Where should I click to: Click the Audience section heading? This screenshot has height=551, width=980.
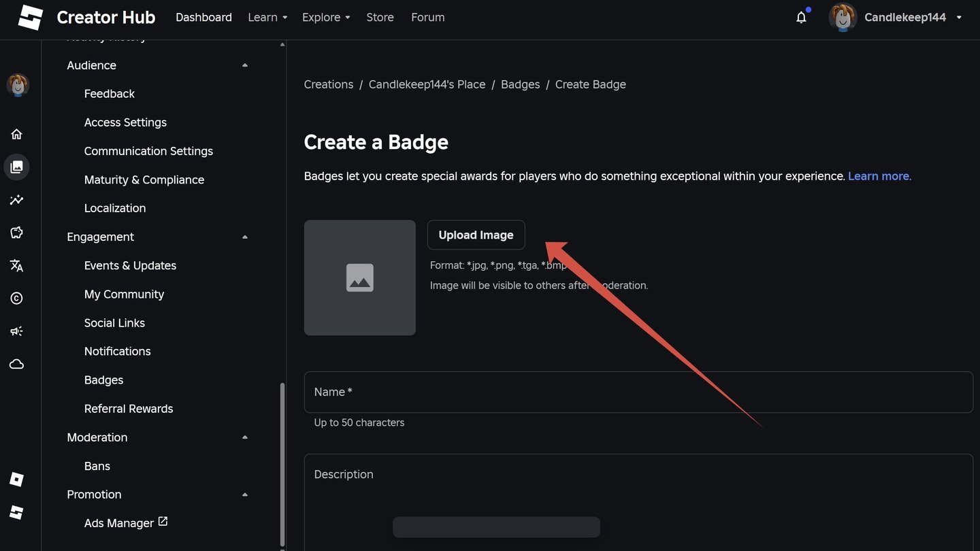tap(92, 65)
